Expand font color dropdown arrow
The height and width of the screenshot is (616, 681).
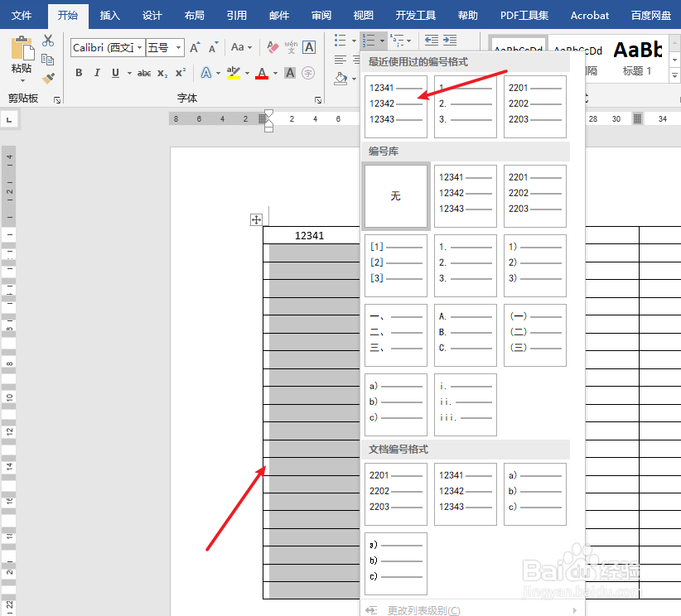click(x=275, y=74)
